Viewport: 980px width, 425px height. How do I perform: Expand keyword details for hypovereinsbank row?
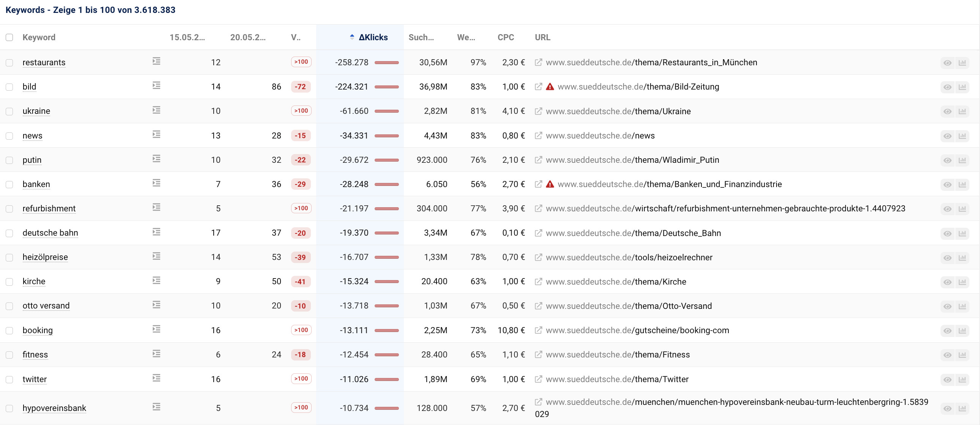click(156, 407)
